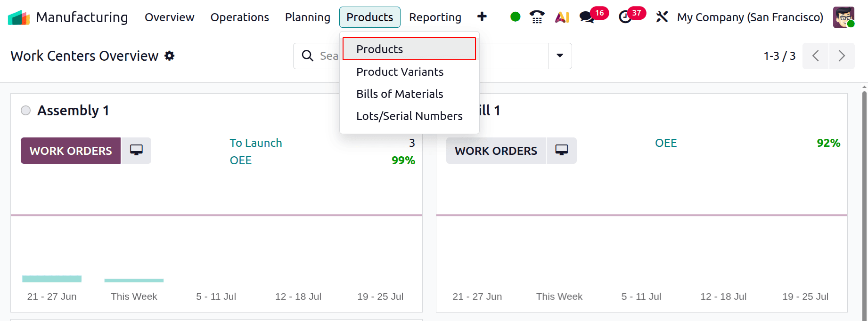This screenshot has height=321, width=868.
Task: Click the Manufacturing app logo icon
Action: pyautogui.click(x=19, y=17)
